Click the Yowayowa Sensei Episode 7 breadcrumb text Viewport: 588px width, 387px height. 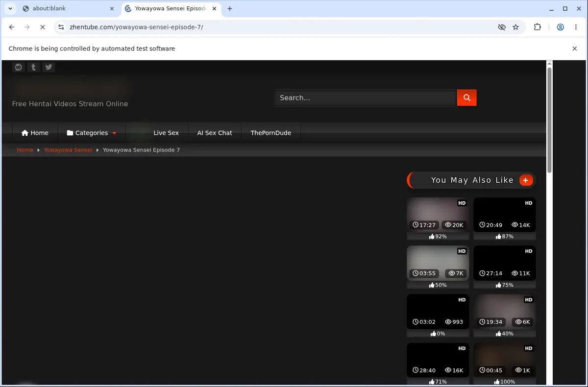tap(141, 150)
